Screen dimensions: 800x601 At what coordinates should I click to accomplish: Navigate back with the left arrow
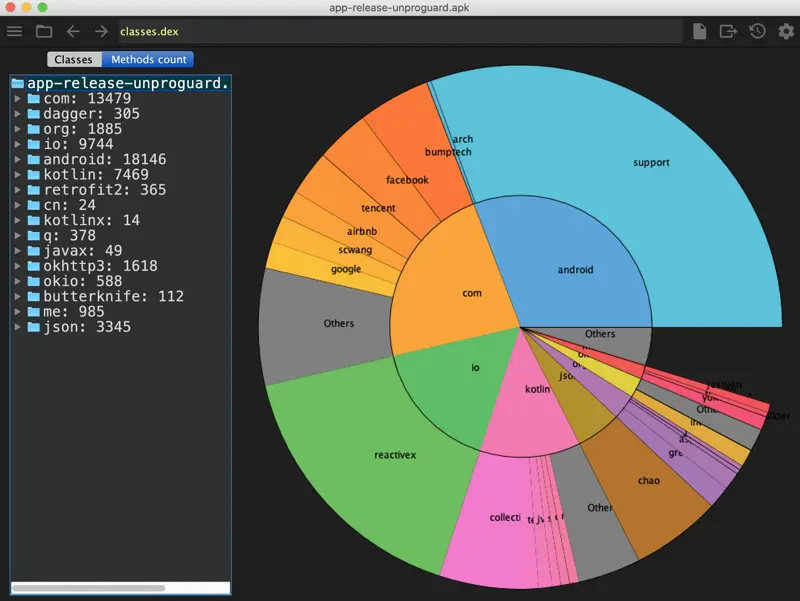pyautogui.click(x=73, y=32)
